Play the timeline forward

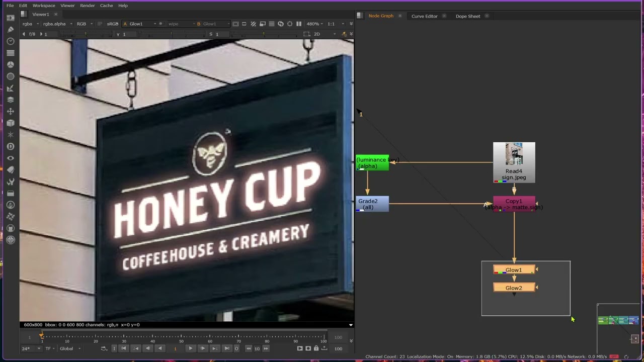[190, 348]
